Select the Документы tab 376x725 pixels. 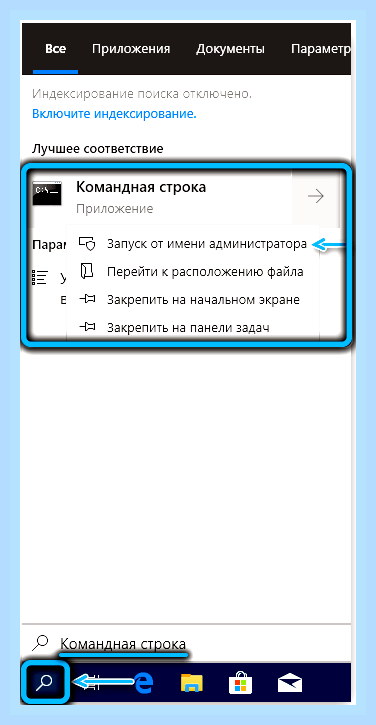[x=230, y=49]
